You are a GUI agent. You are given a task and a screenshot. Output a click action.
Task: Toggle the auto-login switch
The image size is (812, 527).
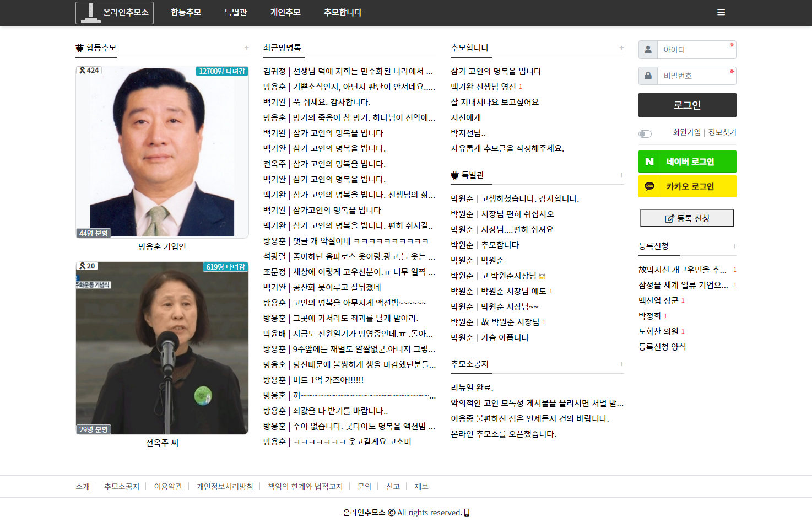coord(645,134)
